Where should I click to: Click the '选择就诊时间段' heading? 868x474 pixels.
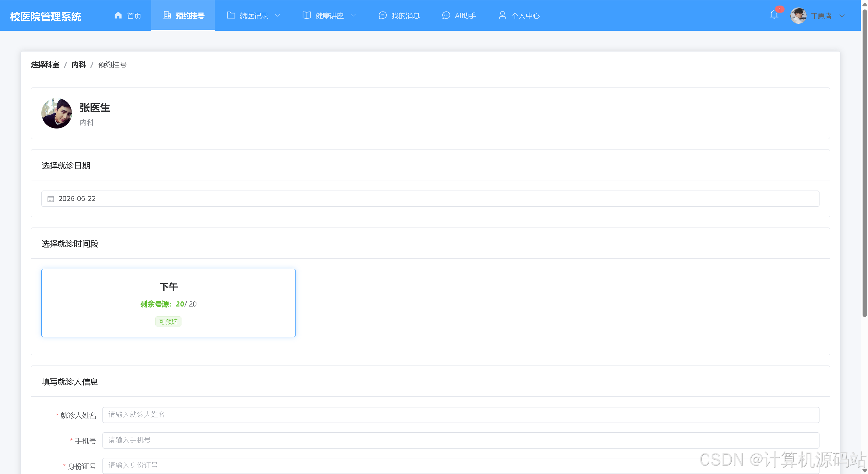coord(70,244)
